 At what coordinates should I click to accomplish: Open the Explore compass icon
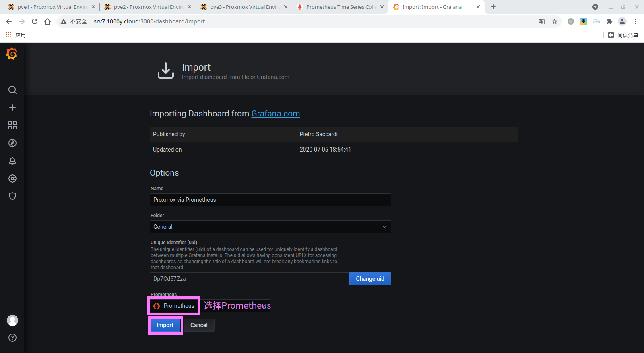12,143
